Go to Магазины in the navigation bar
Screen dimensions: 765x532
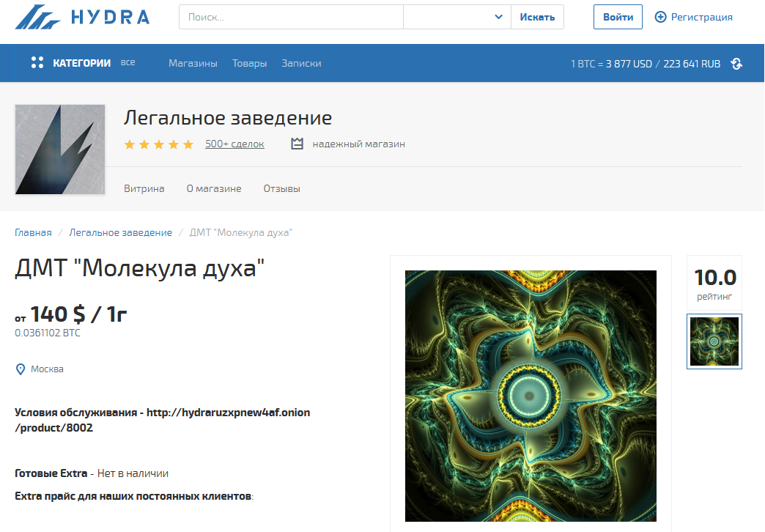[193, 64]
